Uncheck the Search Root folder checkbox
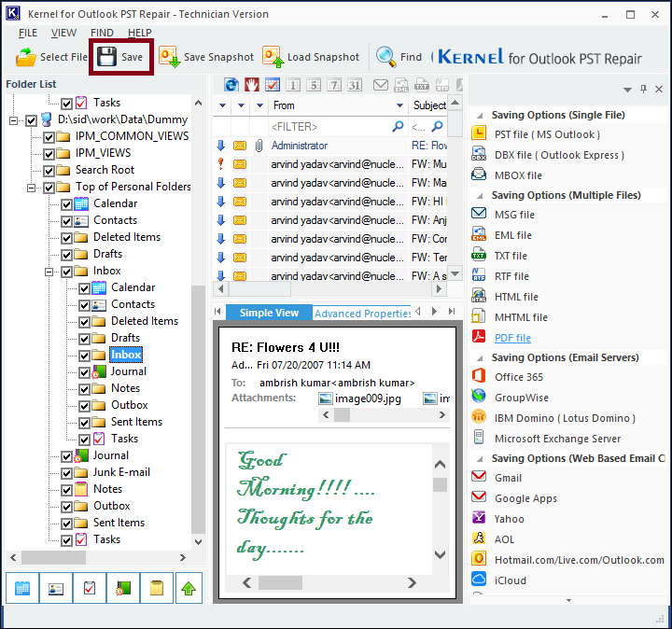The width and height of the screenshot is (672, 629). pyautogui.click(x=49, y=171)
